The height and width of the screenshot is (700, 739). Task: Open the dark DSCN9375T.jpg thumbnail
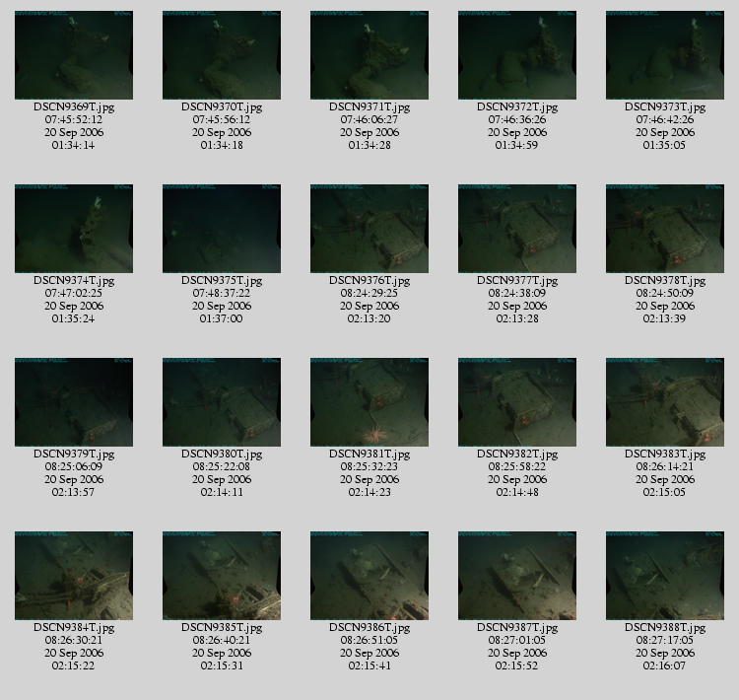point(222,229)
